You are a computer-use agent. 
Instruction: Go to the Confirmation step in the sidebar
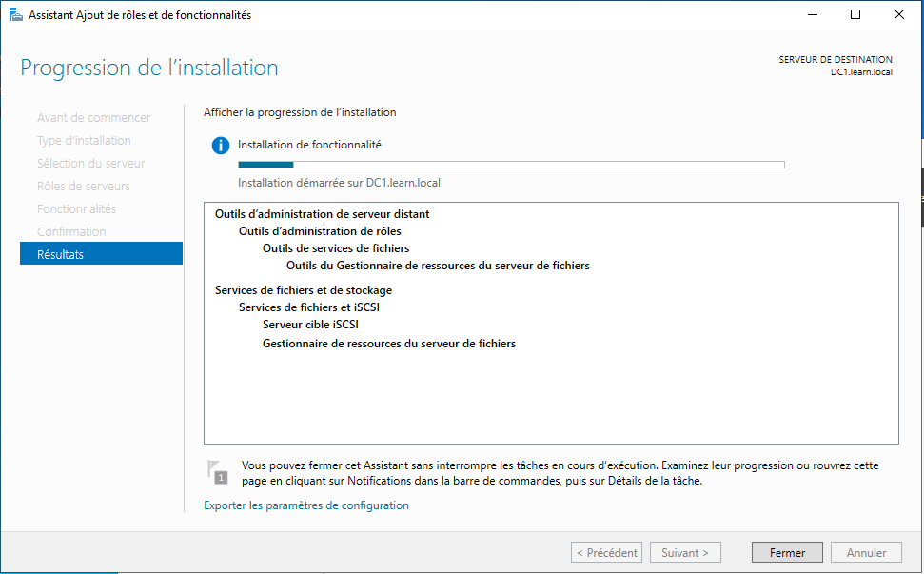point(71,231)
